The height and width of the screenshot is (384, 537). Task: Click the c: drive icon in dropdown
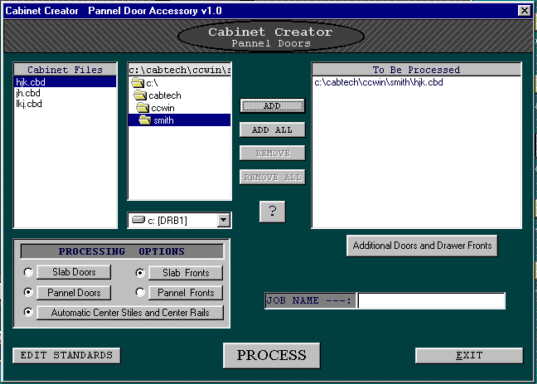pyautogui.click(x=138, y=220)
